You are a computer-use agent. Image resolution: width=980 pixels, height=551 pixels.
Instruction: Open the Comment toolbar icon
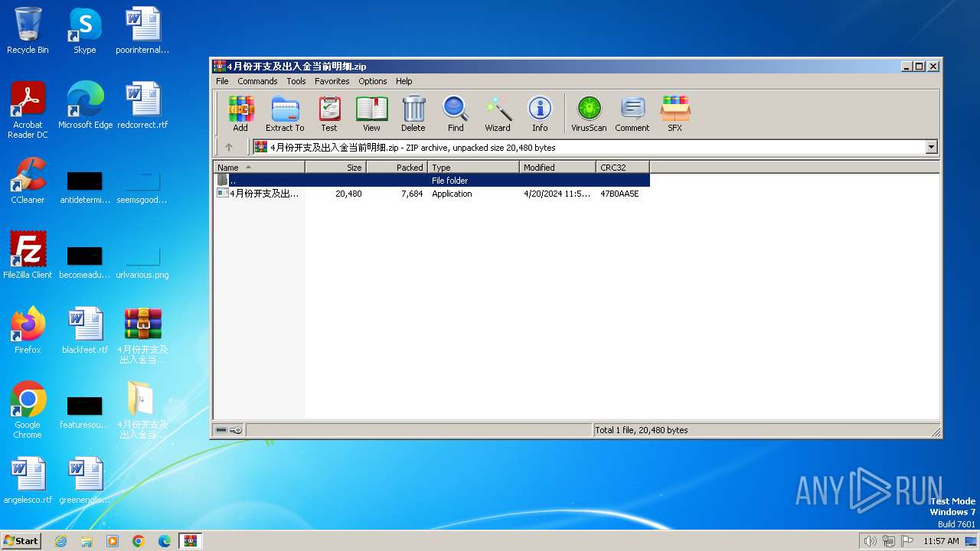pos(632,113)
